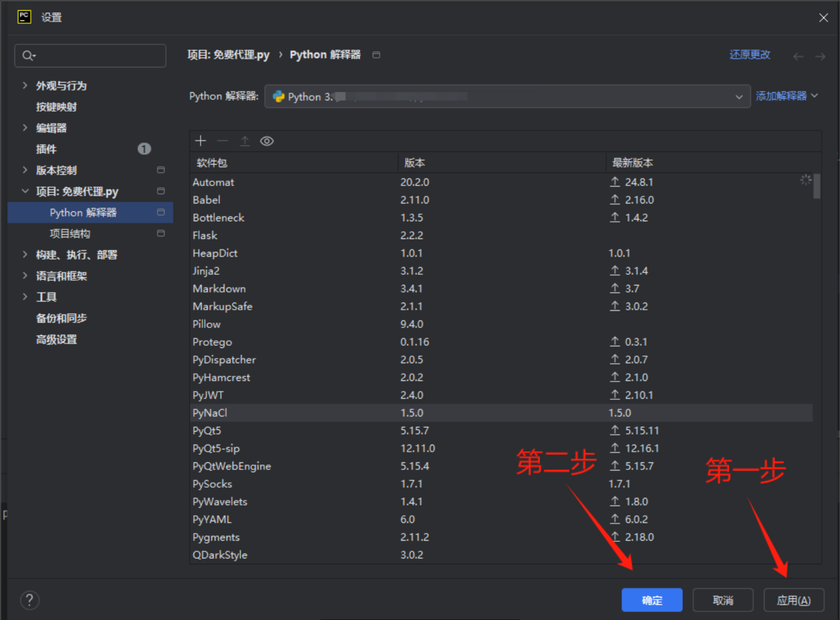This screenshot has width=840, height=620.
Task: Collapse the 项目: 免费代理.py tree group
Action: click(25, 191)
